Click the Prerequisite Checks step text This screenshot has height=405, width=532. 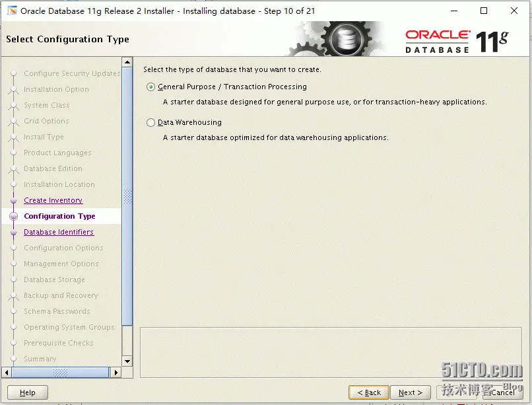point(58,343)
